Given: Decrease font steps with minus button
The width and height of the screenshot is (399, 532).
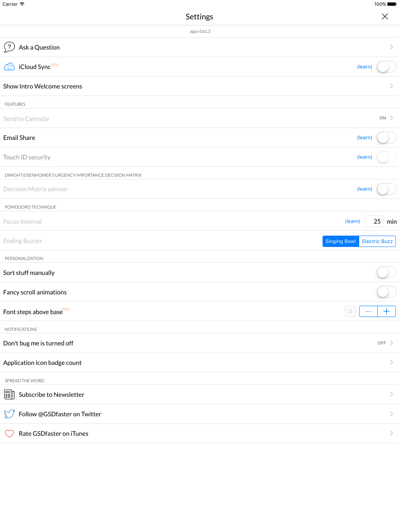Looking at the screenshot, I should click(368, 311).
